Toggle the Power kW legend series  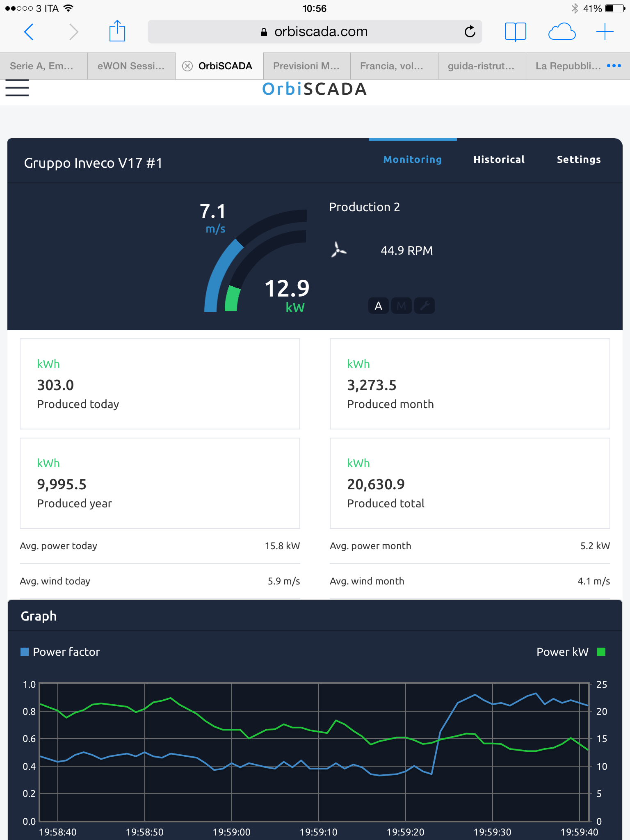click(x=571, y=652)
